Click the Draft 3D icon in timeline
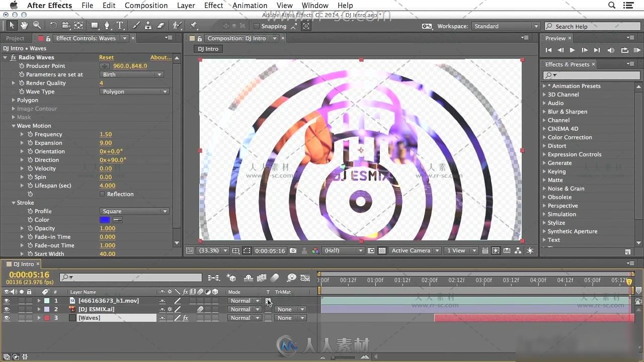Screen dimensions: 644x362 pos(231,278)
